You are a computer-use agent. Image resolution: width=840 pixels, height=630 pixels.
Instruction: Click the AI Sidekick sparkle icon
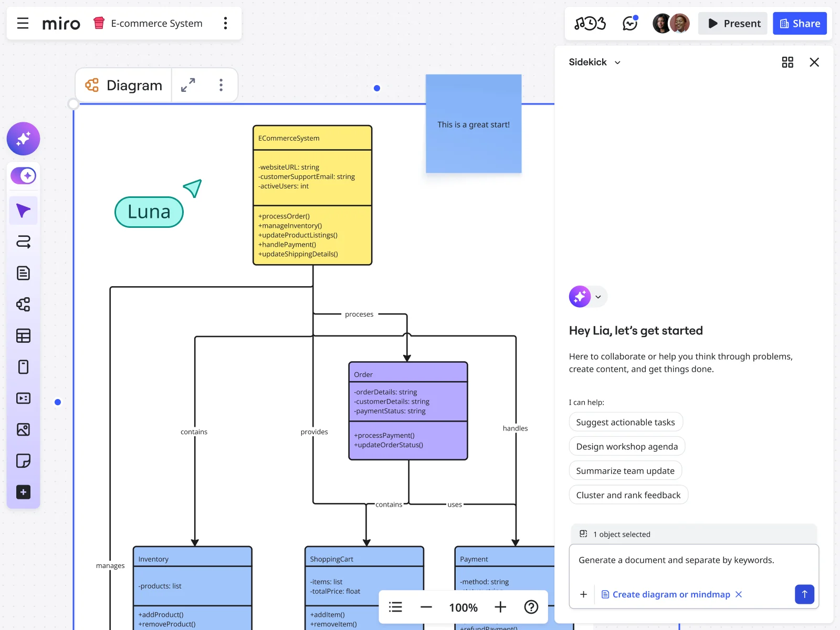(23, 139)
